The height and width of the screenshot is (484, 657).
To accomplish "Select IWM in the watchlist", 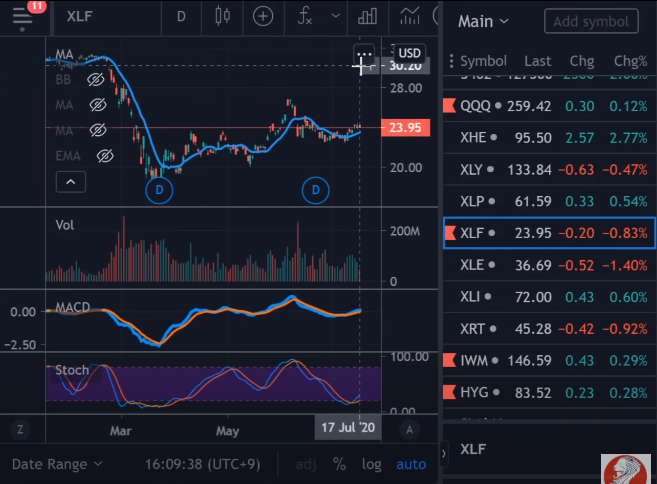I will pyautogui.click(x=549, y=360).
